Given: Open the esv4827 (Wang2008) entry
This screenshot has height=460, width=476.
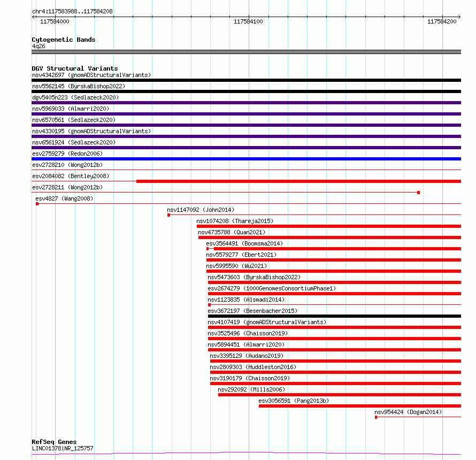Looking at the screenshot, I should [x=64, y=198].
